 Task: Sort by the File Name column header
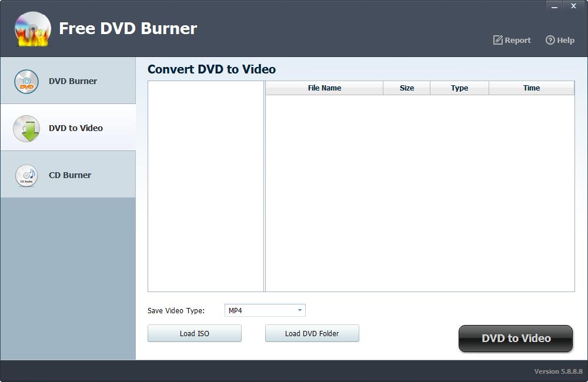pos(324,88)
